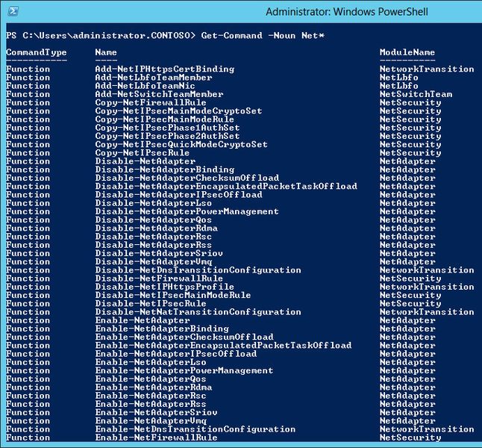This screenshot has height=448, width=482.
Task: Select Add-NetLbfoTeamMember text
Action: [x=154, y=77]
